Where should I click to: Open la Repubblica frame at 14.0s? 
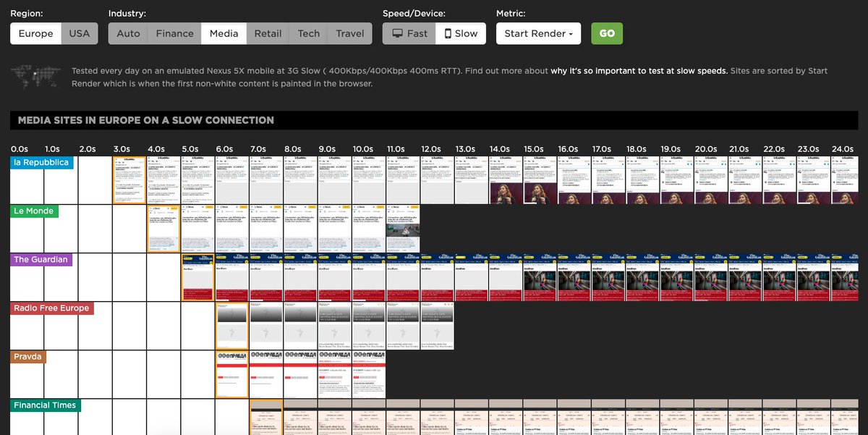tap(506, 180)
